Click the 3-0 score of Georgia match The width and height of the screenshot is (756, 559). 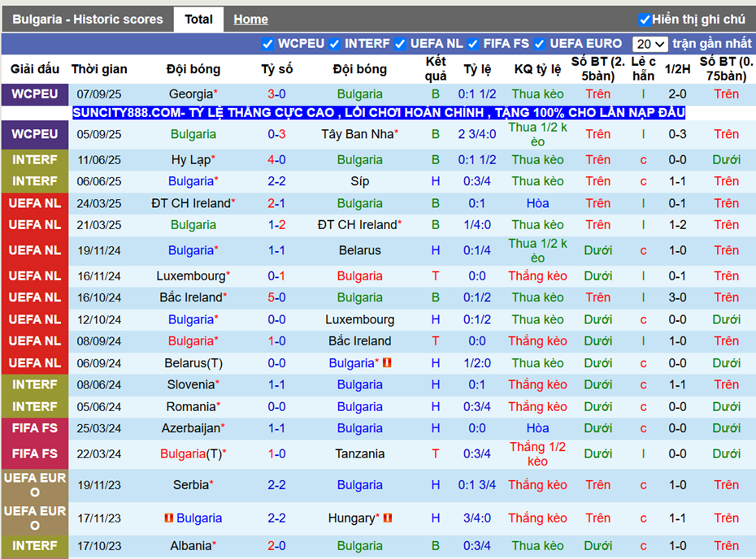tap(276, 94)
